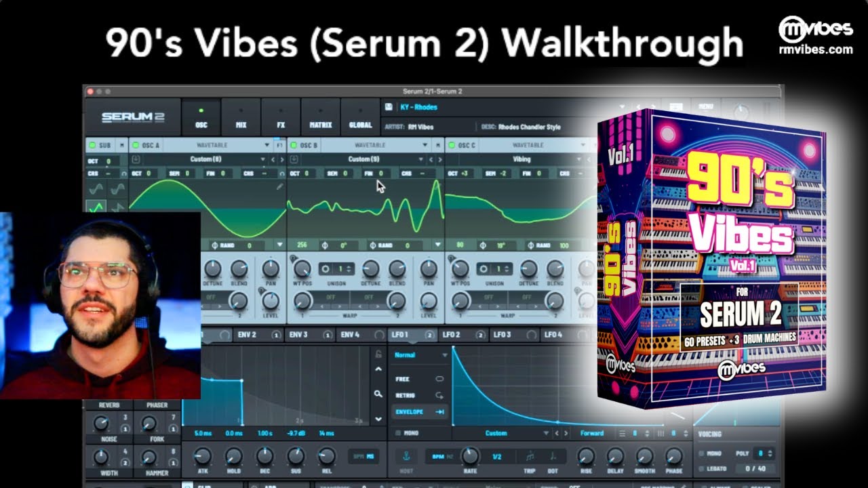
Task: Click OSC B M button
Action: (x=439, y=145)
